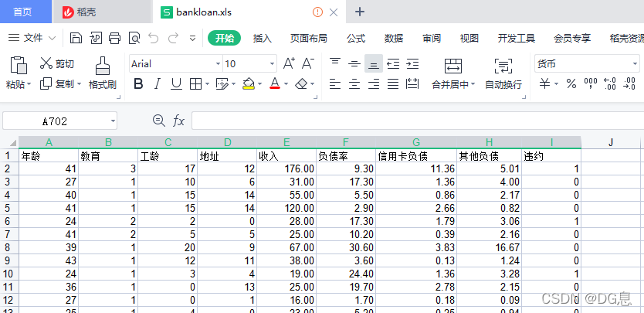Click the red Font Color A
Screen dimensions: 644x313
tap(275, 84)
